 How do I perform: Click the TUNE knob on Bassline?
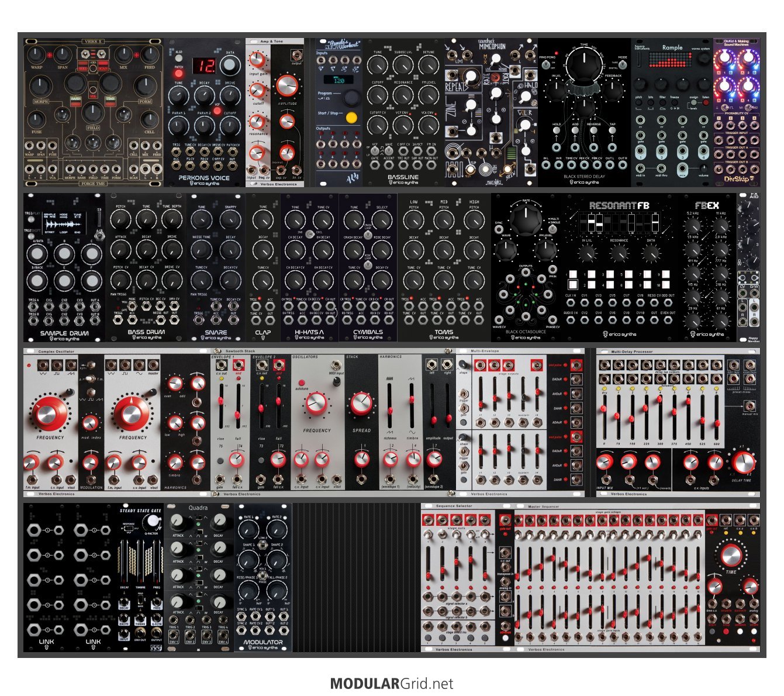(x=378, y=65)
